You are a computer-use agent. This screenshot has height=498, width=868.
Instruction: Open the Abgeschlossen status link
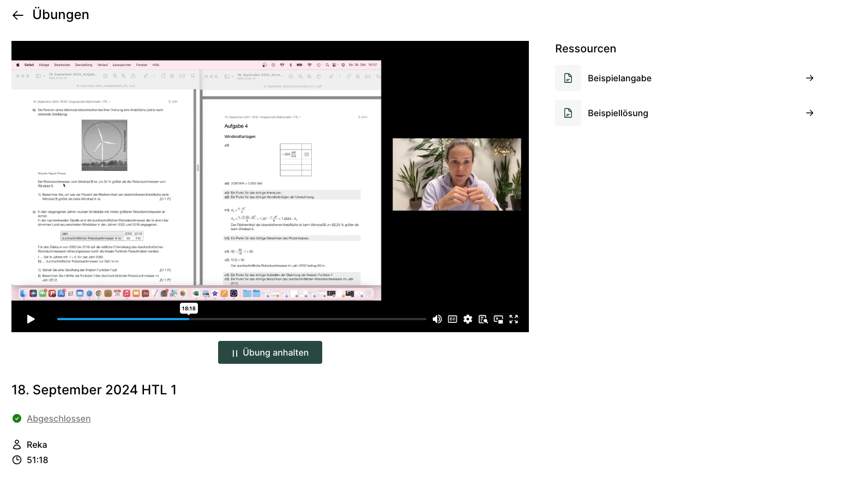click(59, 418)
